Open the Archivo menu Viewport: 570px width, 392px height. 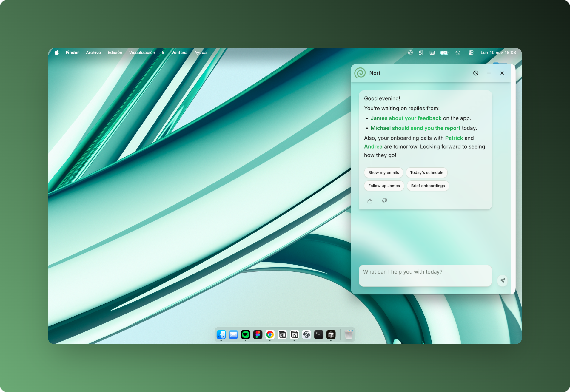[93, 53]
